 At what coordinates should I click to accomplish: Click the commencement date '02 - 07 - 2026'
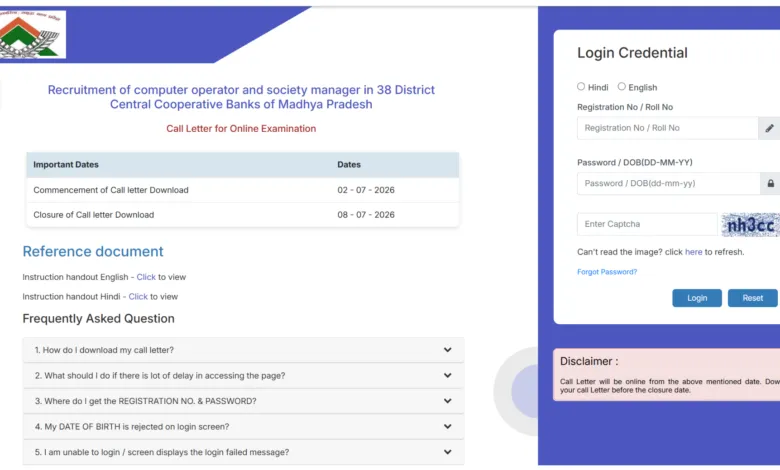[366, 190]
